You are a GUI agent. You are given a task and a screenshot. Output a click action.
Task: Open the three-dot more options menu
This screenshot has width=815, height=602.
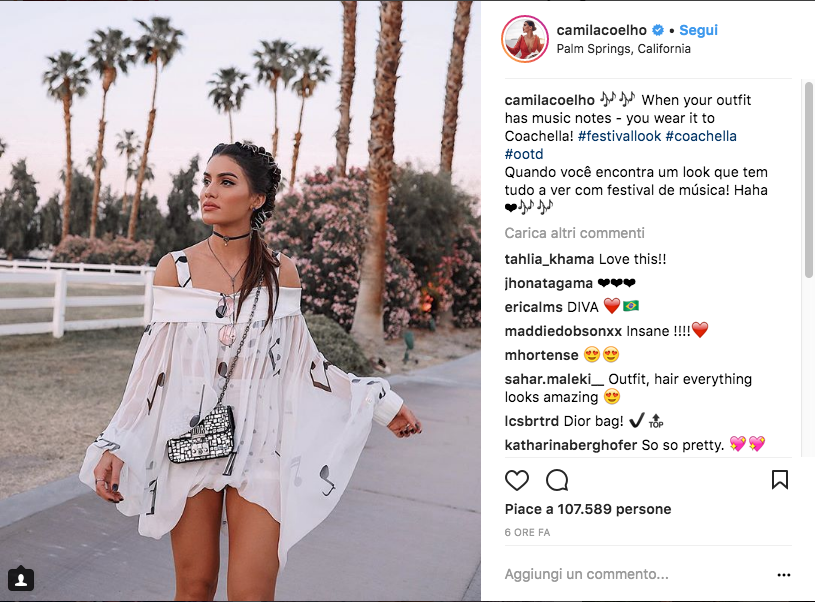tap(784, 574)
